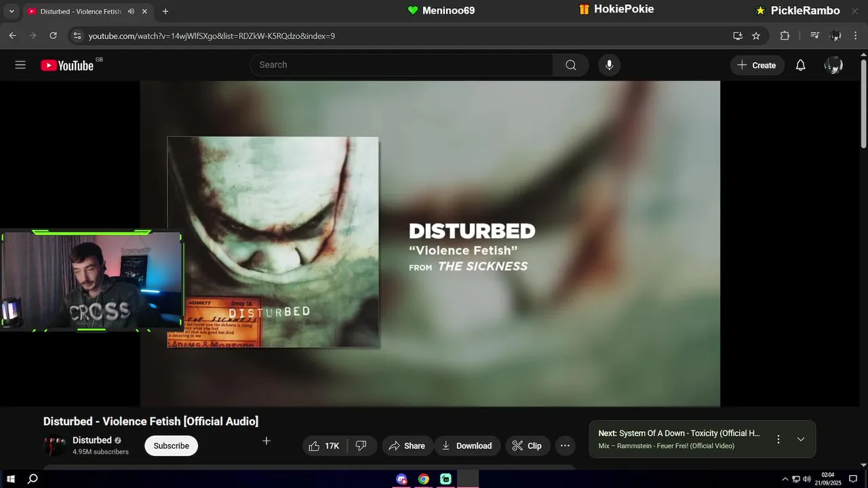Image resolution: width=868 pixels, height=488 pixels.
Task: Open the network icon in system tray
Action: point(796,479)
